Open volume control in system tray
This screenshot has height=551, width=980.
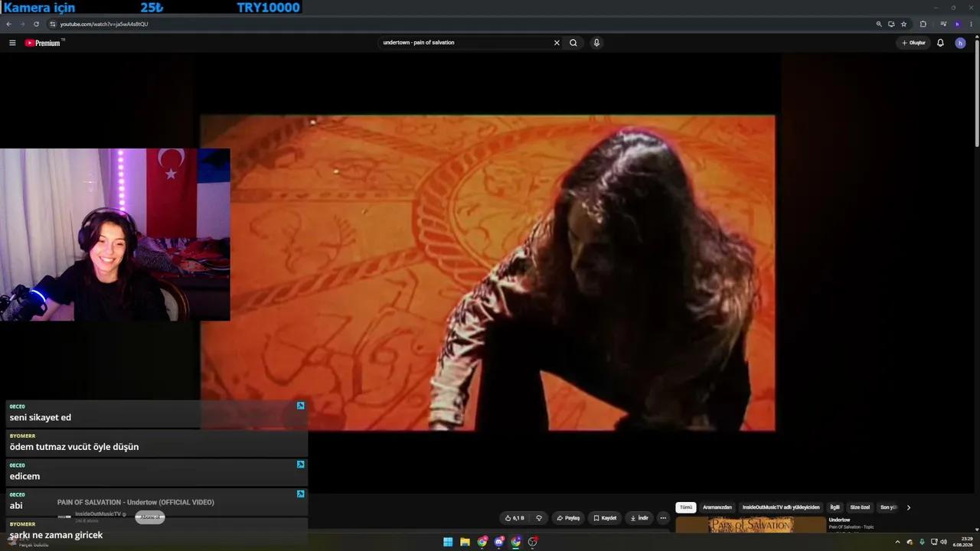tap(943, 542)
